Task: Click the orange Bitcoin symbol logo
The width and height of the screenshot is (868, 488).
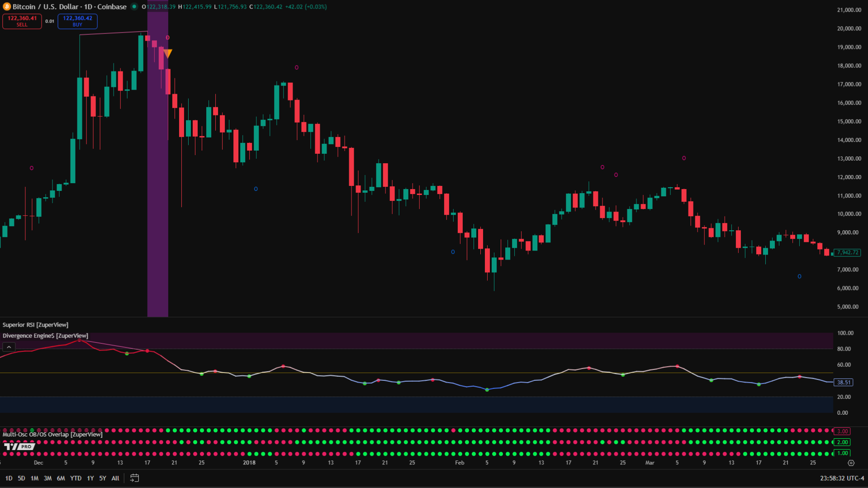Action: [x=6, y=7]
